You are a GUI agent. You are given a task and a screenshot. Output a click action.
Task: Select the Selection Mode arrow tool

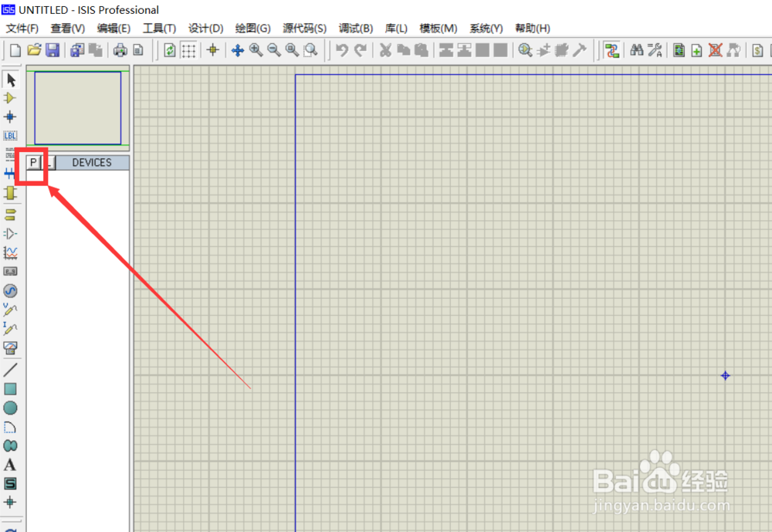pos(10,80)
